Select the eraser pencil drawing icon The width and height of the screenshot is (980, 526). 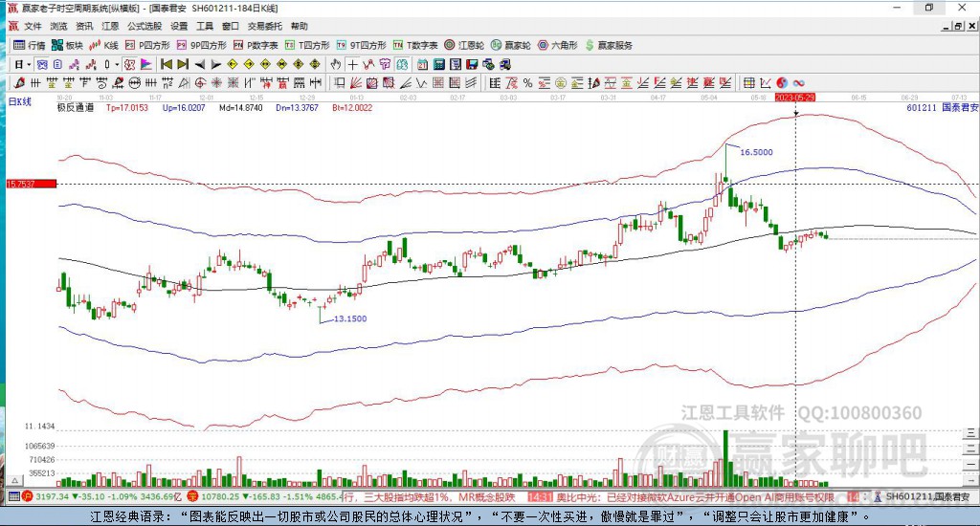pyautogui.click(x=19, y=82)
